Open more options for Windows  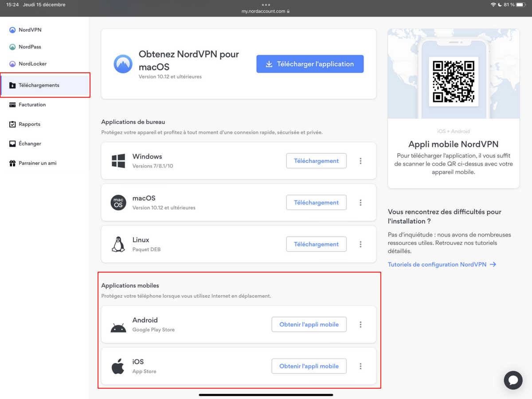point(360,161)
